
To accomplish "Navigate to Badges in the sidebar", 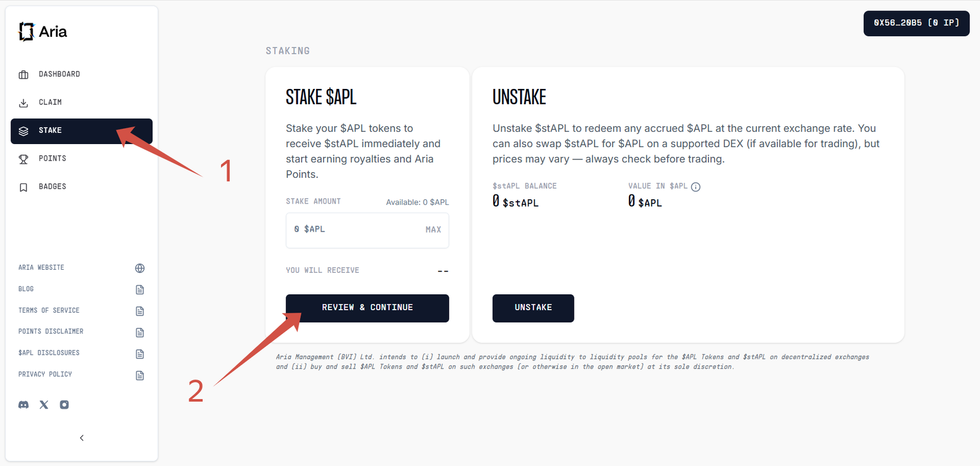I will click(53, 186).
